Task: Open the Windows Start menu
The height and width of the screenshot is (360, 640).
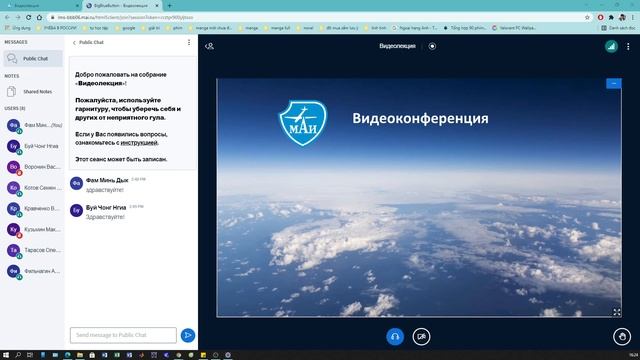Action: coord(6,355)
